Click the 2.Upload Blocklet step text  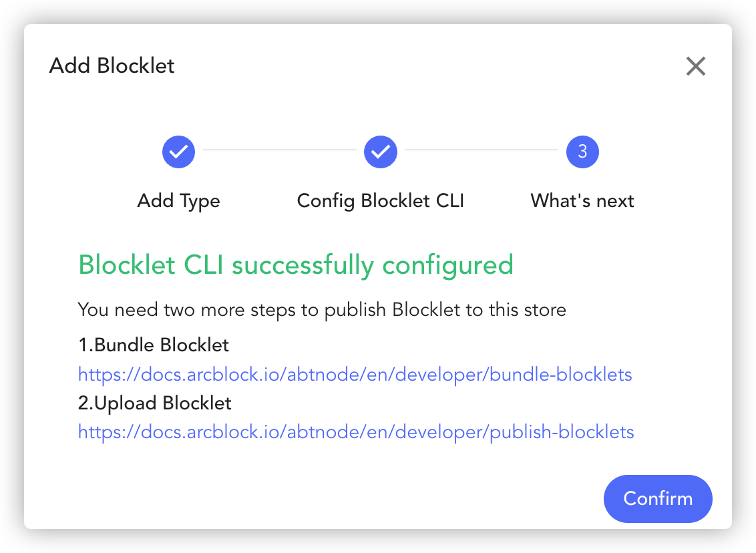point(155,403)
